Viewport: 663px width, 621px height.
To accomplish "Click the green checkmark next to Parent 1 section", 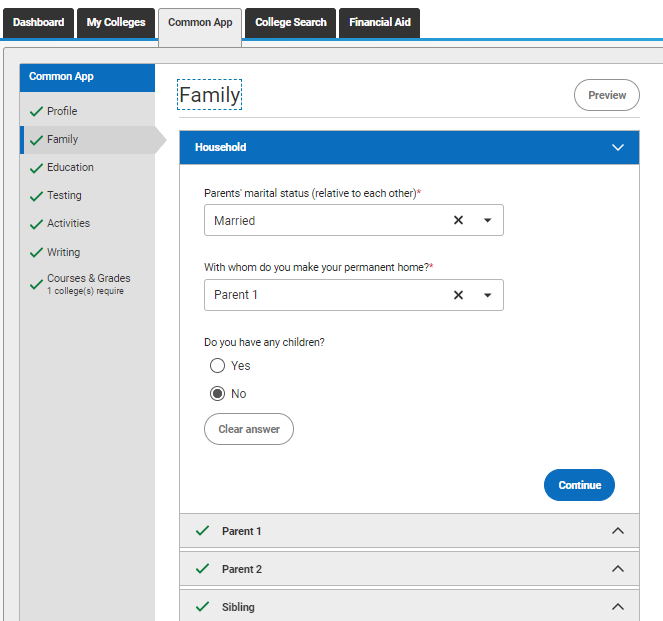I will point(203,531).
